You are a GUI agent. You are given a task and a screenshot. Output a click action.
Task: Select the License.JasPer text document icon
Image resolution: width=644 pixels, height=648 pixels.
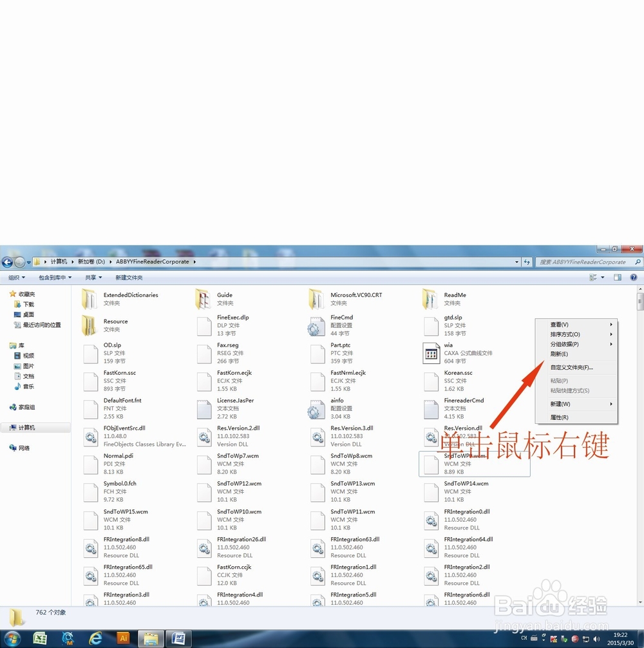(x=204, y=409)
